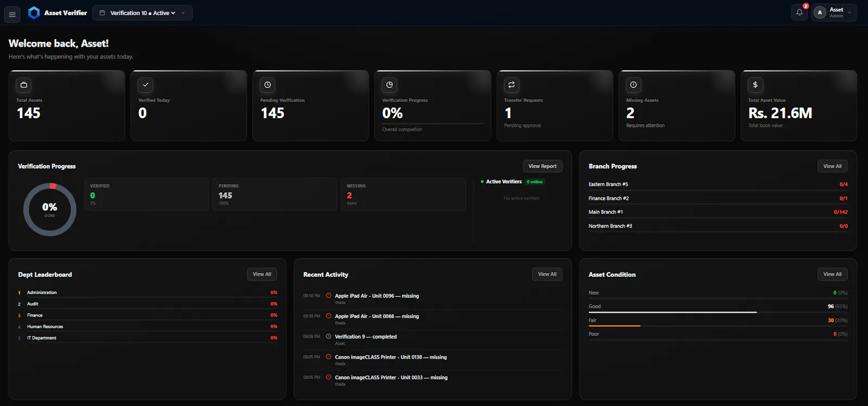868x406 pixels.
Task: Open the Total Assets 145 card
Action: (x=67, y=106)
